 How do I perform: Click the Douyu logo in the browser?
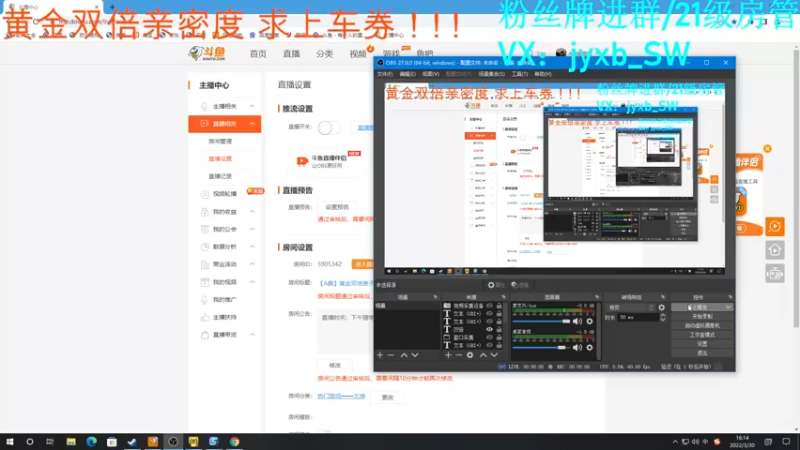207,53
